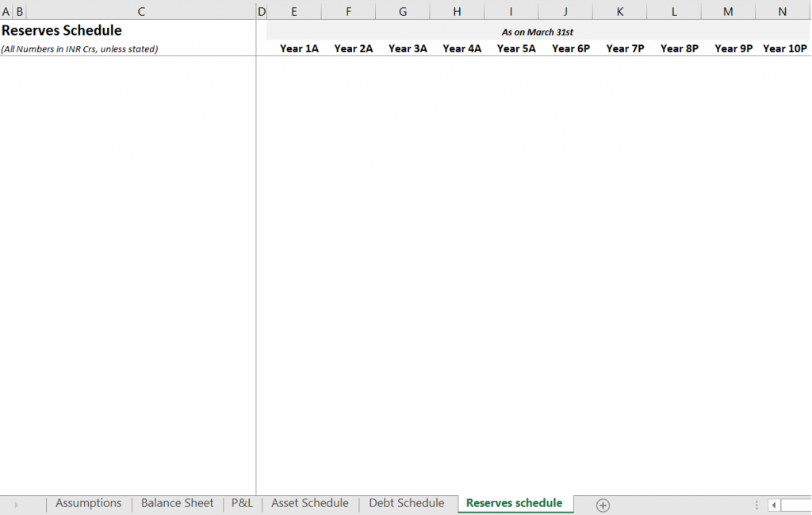Select the Year 1A header cell
812x515 pixels.
coord(299,48)
